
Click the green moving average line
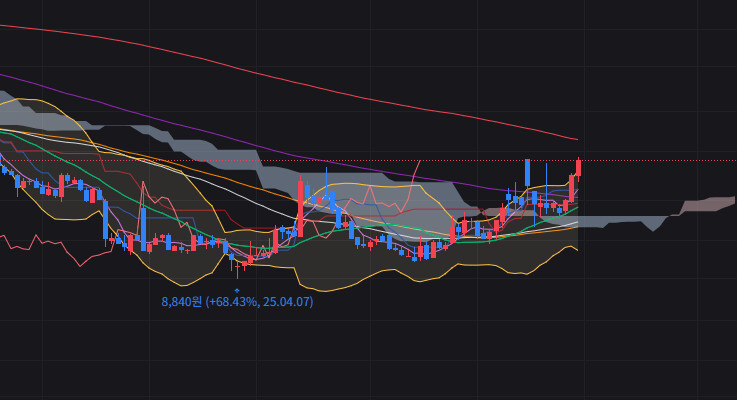pos(141,203)
